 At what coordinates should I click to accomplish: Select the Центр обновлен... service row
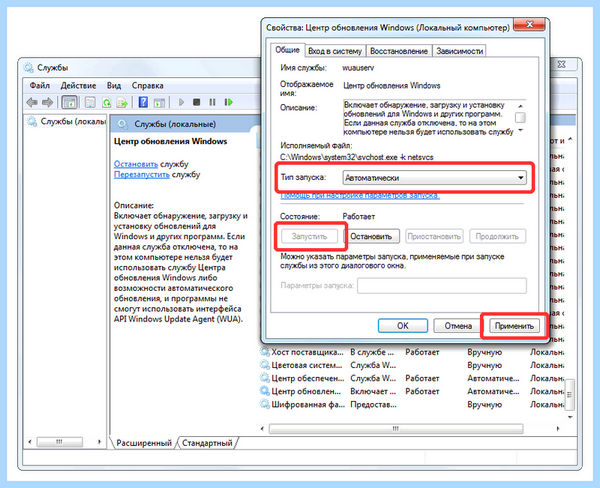pos(412,391)
